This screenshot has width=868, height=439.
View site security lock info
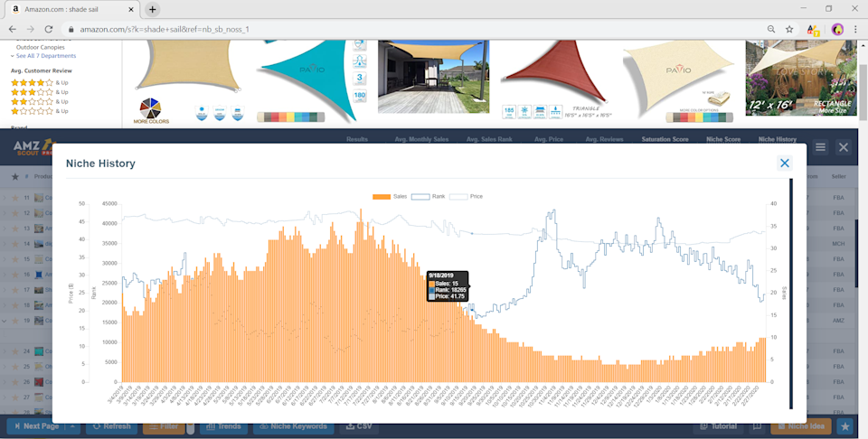point(71,29)
